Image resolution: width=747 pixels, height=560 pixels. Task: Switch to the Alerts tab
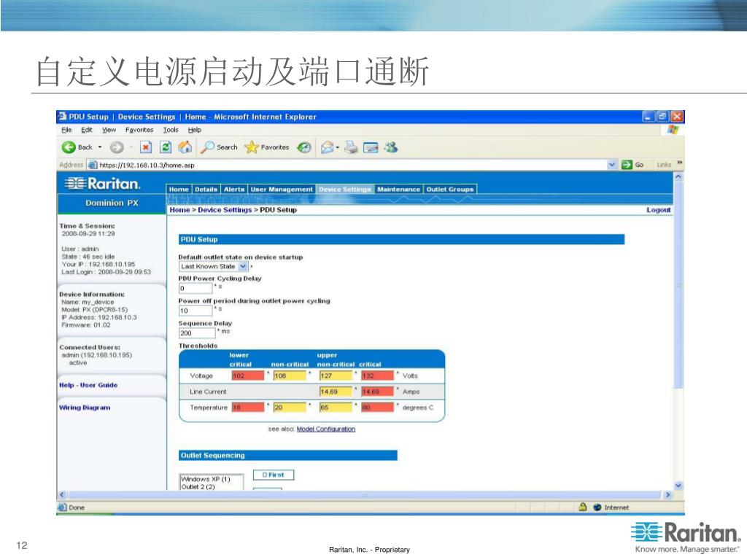pos(234,189)
